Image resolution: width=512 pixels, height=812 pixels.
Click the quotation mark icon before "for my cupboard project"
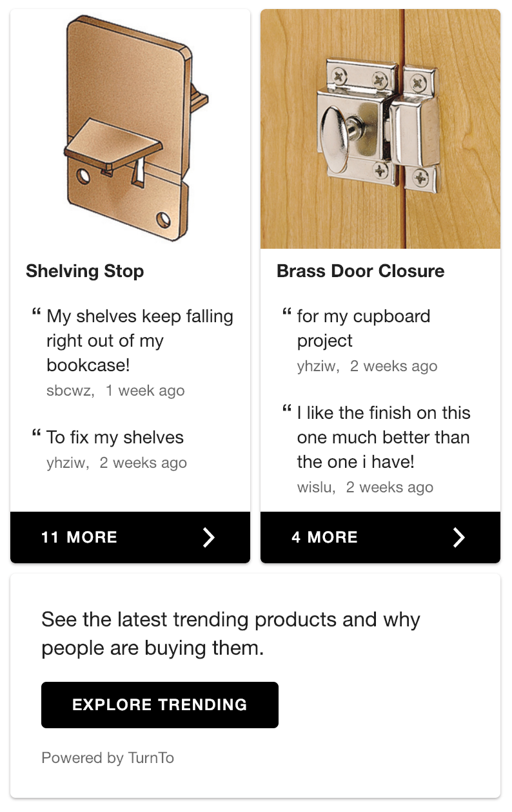coord(286,314)
